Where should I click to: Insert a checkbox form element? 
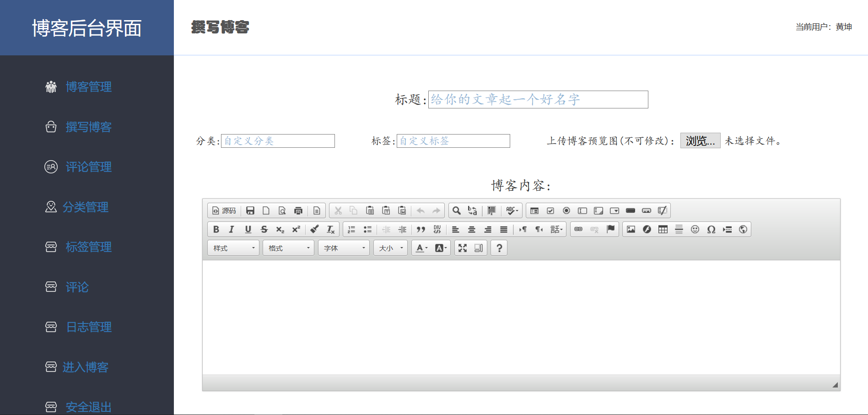(550, 210)
